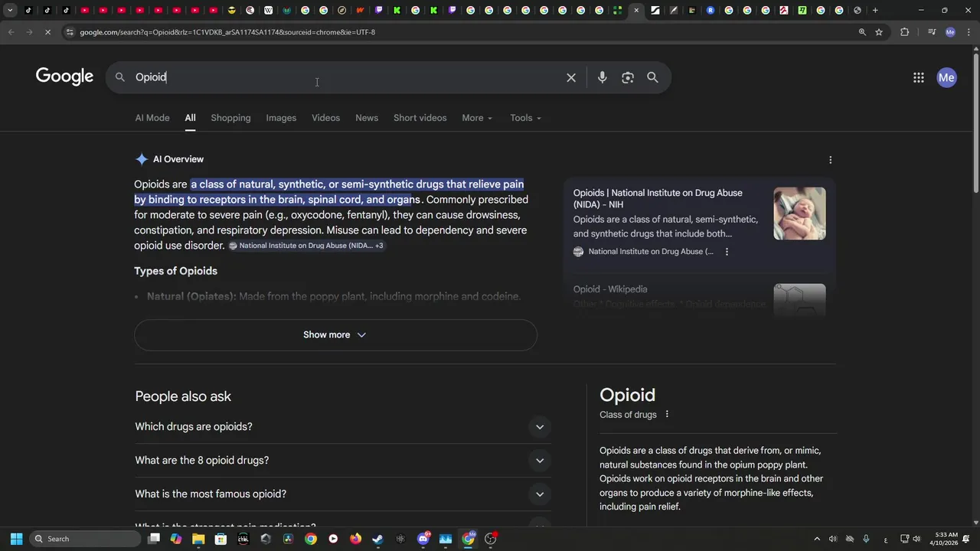View site information icon in the address bar
980x551 pixels.
[70, 32]
